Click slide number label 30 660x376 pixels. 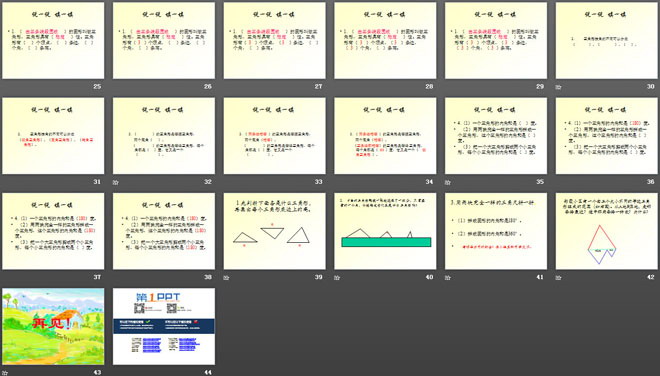tap(650, 86)
